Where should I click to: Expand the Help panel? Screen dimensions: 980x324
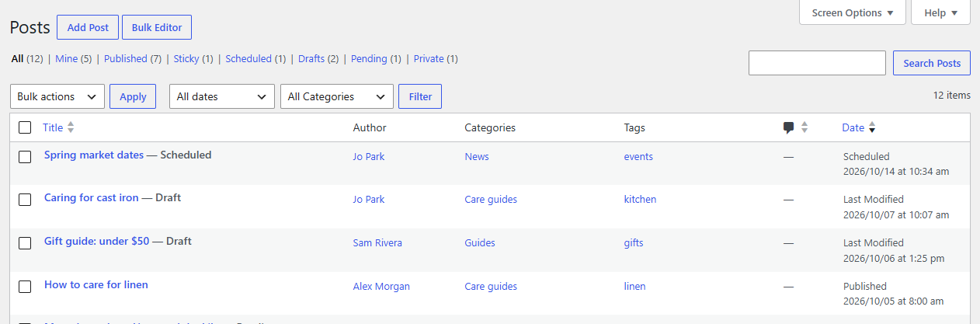coord(941,12)
